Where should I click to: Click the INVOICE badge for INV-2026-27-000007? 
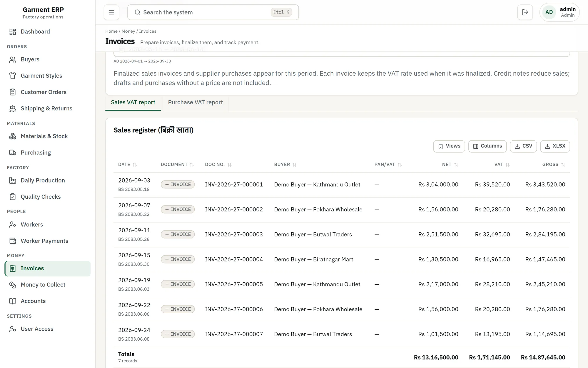pyautogui.click(x=178, y=334)
